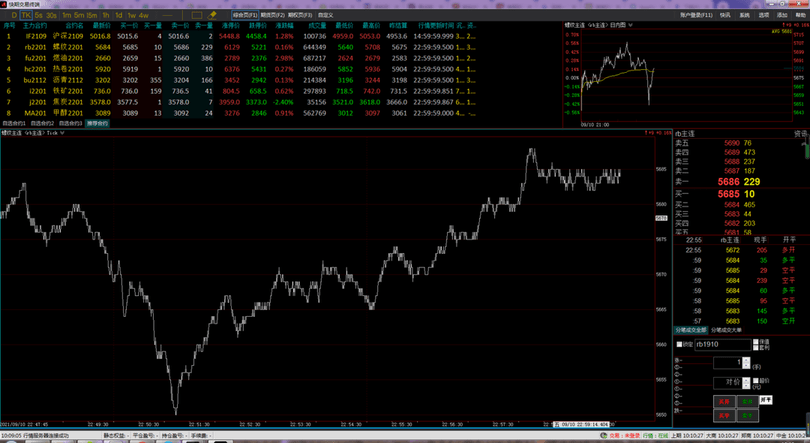810x443 pixels.
Task: Set chart period to 1d
Action: pyautogui.click(x=119, y=15)
